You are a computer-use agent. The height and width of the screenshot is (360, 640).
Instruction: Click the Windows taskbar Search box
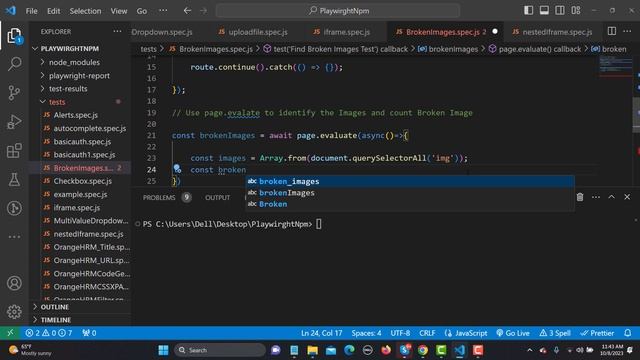(x=219, y=350)
